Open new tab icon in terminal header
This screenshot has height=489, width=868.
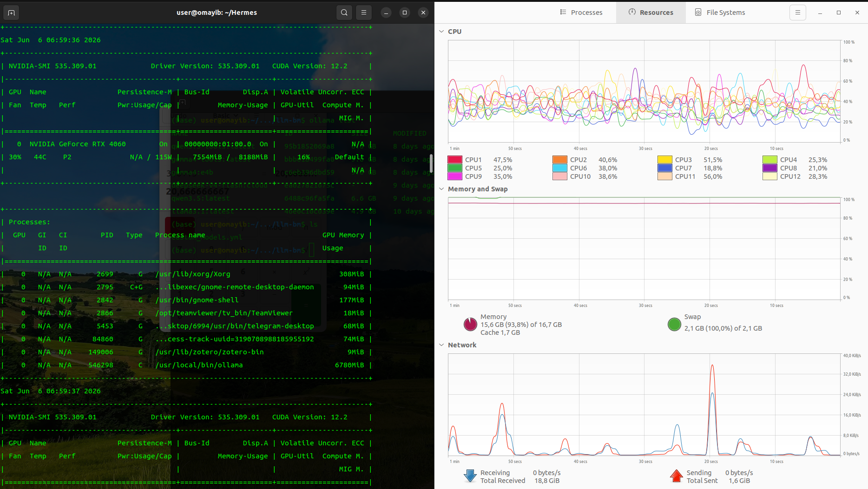[12, 13]
